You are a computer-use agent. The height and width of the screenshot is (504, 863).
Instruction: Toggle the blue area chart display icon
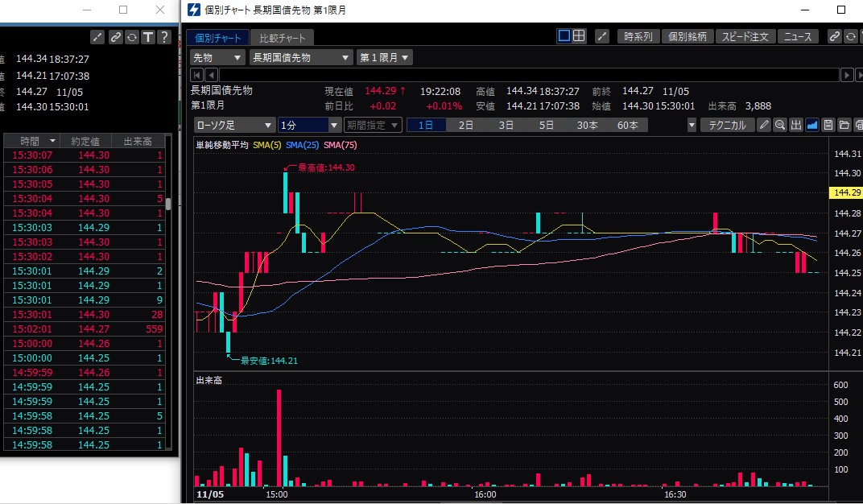pos(811,125)
